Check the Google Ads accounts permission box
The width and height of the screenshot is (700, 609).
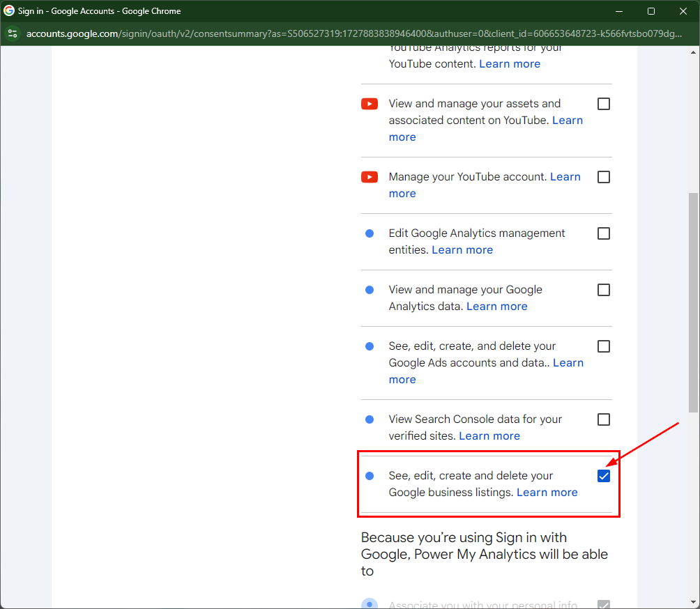coord(604,346)
